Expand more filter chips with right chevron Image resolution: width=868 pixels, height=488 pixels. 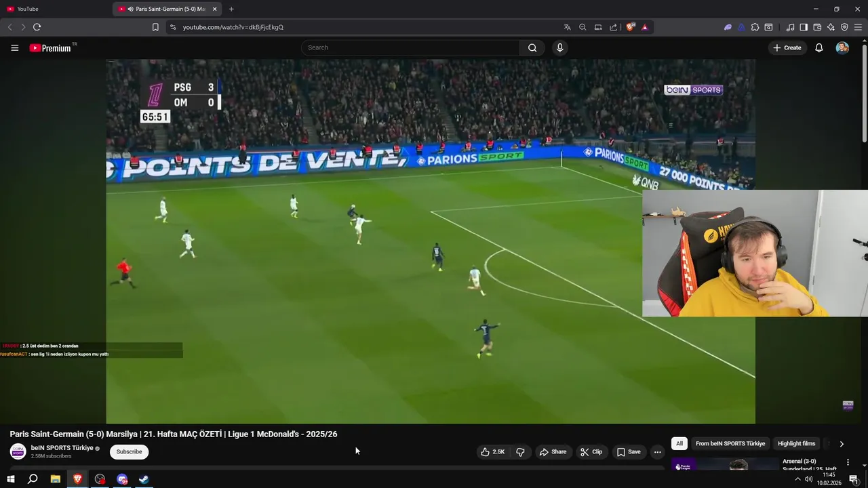(x=842, y=444)
